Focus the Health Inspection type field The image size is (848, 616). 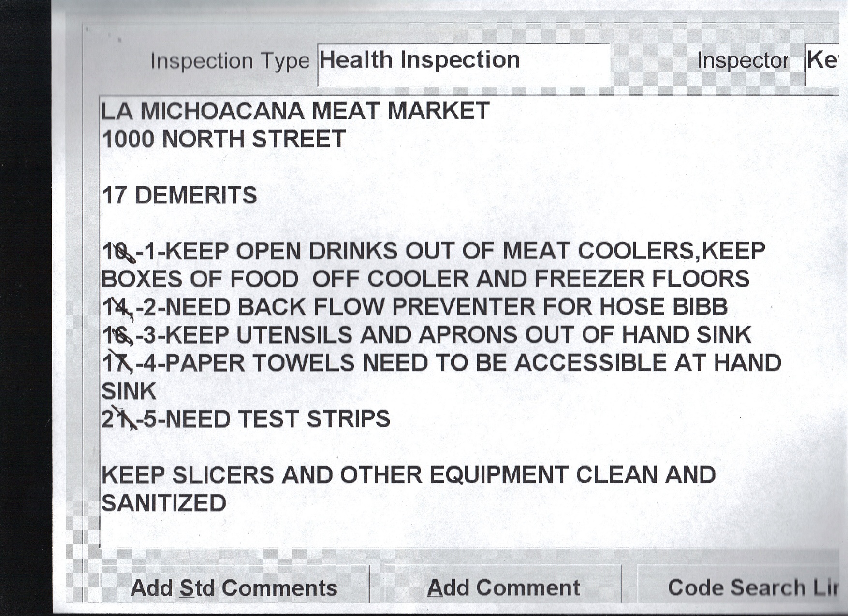pos(463,64)
